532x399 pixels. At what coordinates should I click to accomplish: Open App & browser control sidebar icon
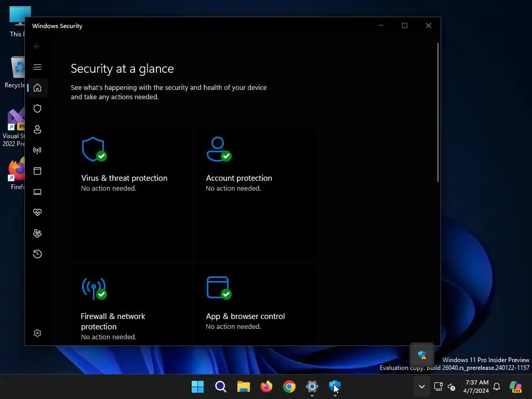[x=37, y=171]
